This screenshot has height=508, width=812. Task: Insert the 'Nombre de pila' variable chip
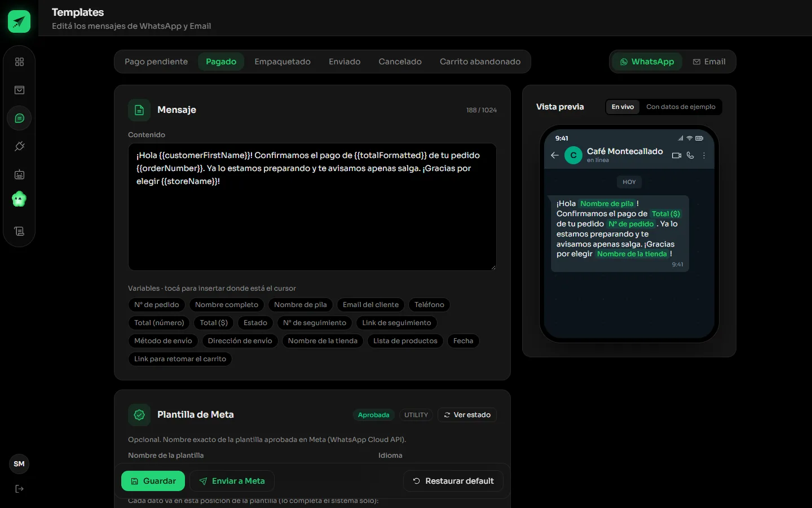pyautogui.click(x=301, y=305)
